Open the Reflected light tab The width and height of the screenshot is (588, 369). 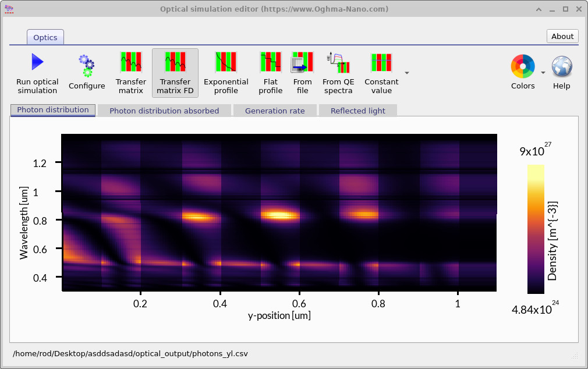(357, 111)
